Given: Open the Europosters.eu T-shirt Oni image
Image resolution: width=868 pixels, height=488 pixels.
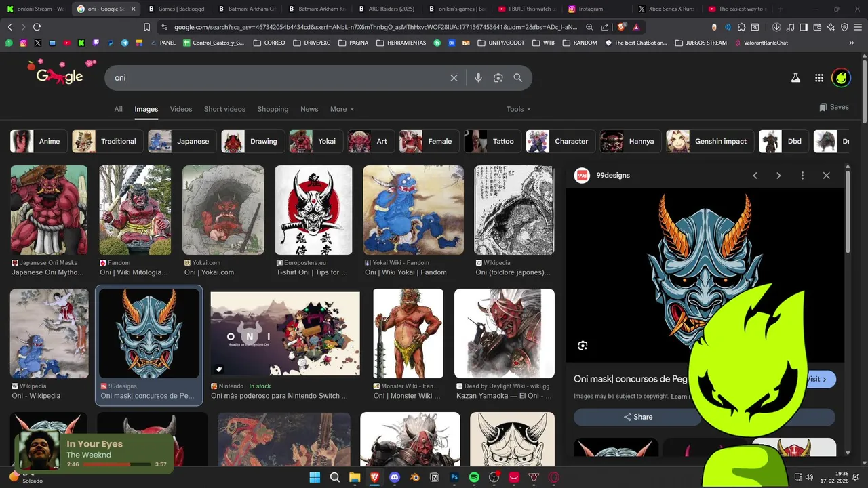Looking at the screenshot, I should click(313, 210).
